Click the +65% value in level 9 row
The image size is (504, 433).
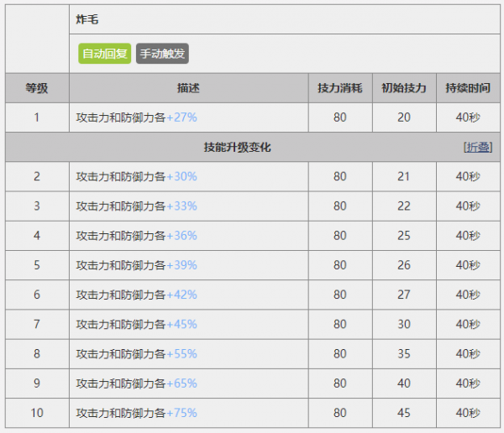181,383
